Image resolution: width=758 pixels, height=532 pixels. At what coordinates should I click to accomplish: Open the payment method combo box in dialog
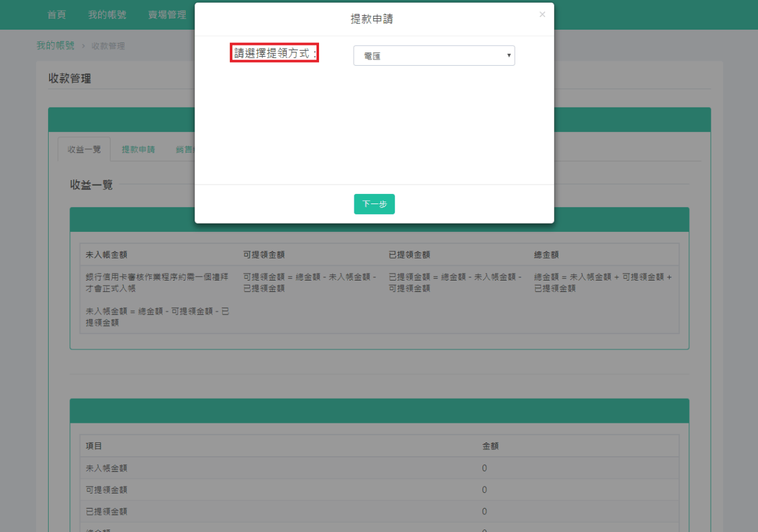click(x=433, y=56)
